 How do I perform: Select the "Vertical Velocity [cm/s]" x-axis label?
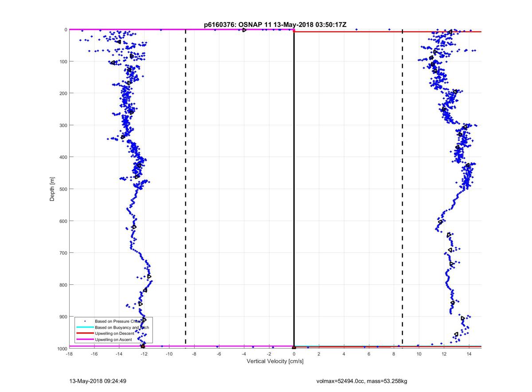[x=275, y=361]
